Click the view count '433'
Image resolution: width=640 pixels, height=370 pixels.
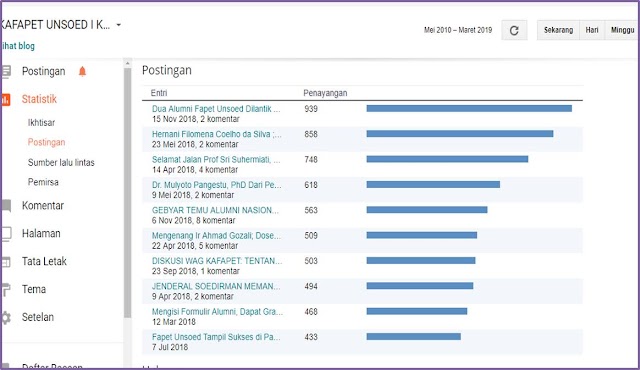tap(311, 337)
